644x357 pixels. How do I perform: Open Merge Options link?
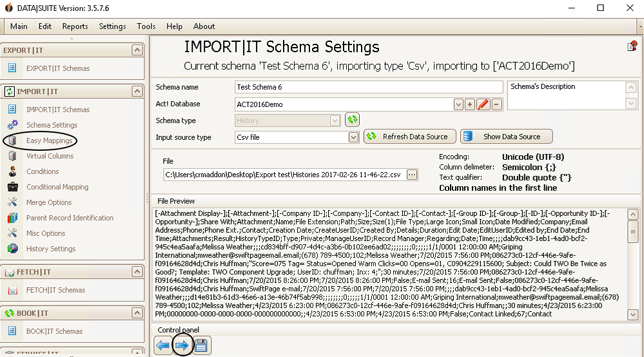point(49,202)
